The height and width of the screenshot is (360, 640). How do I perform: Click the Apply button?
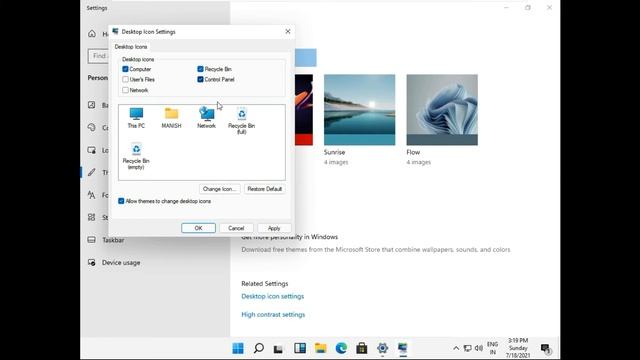pos(274,228)
